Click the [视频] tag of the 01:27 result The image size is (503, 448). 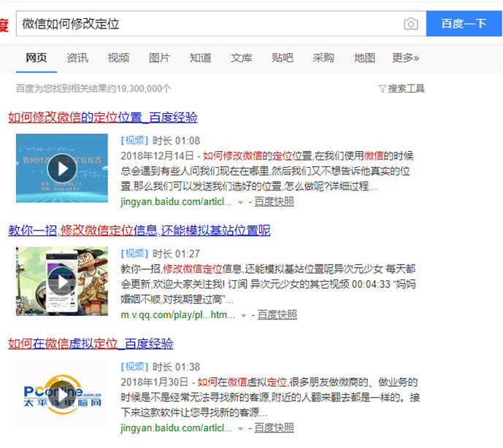(134, 254)
